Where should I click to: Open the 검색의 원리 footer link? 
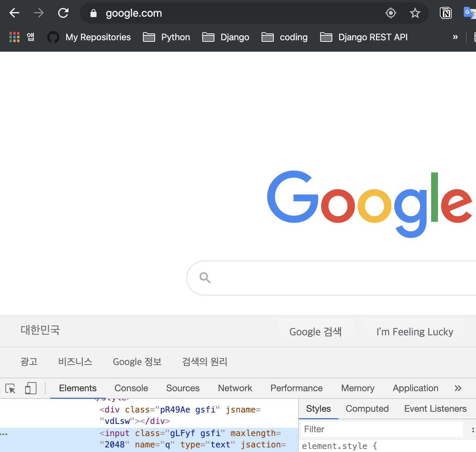(x=205, y=362)
